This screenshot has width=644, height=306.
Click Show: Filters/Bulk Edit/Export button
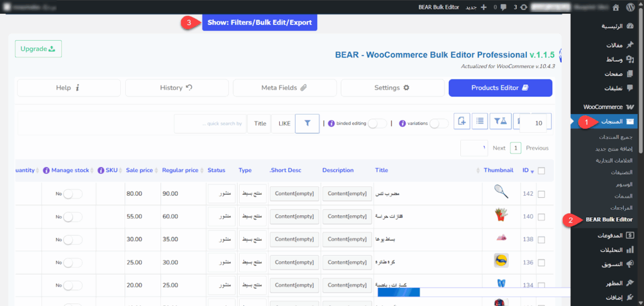[260, 23]
